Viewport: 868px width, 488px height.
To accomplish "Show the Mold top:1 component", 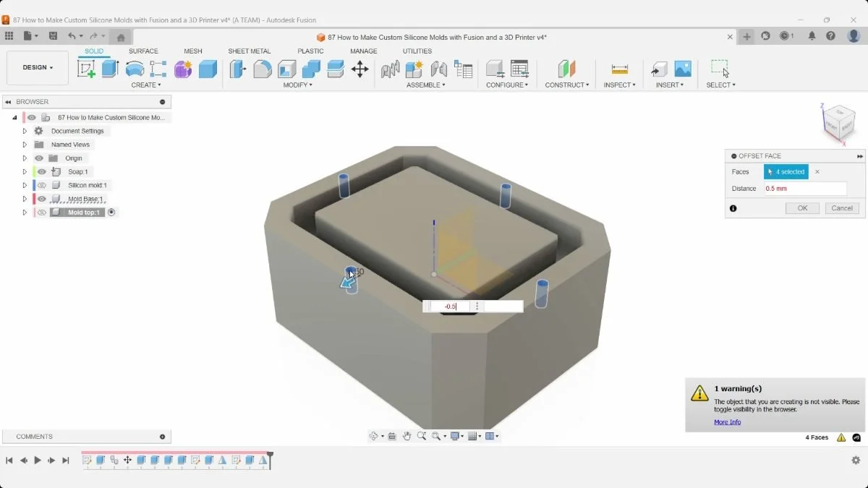I will (x=42, y=213).
